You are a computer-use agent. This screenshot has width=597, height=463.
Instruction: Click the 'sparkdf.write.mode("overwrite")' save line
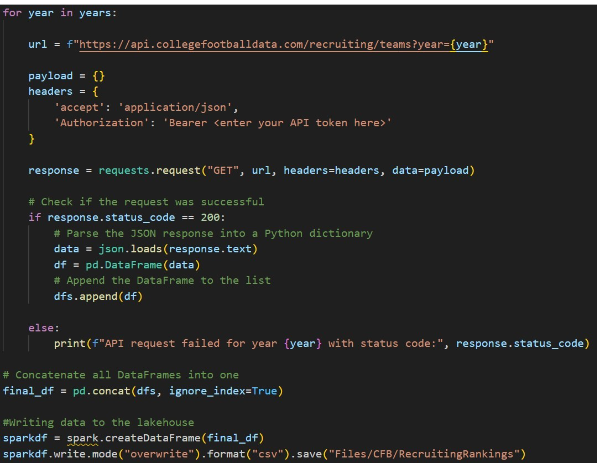264,454
